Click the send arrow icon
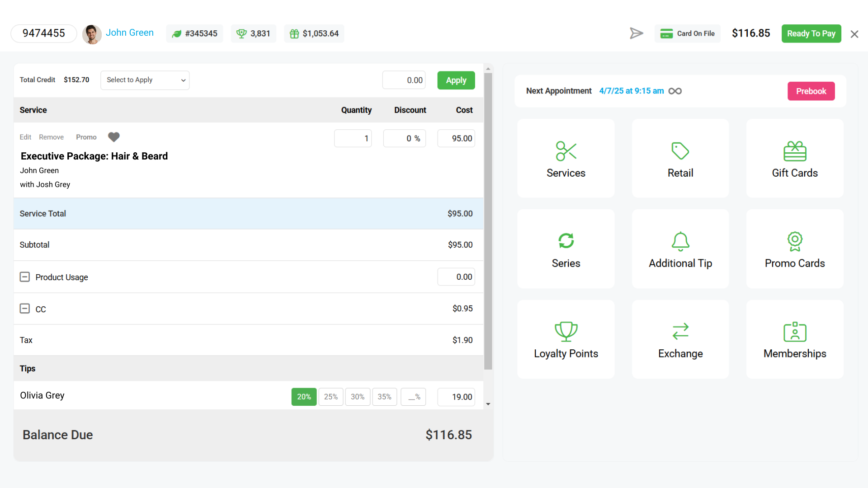The image size is (868, 488). pos(636,33)
